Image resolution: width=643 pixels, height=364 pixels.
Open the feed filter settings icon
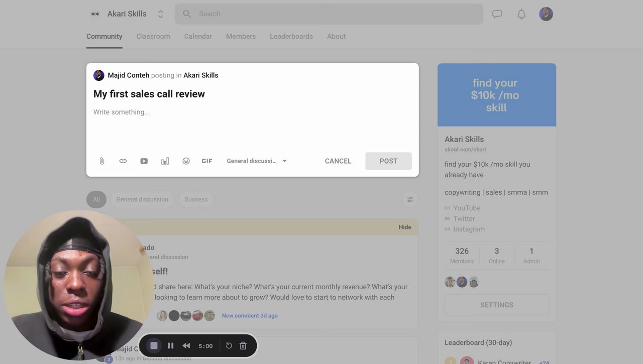(x=410, y=199)
